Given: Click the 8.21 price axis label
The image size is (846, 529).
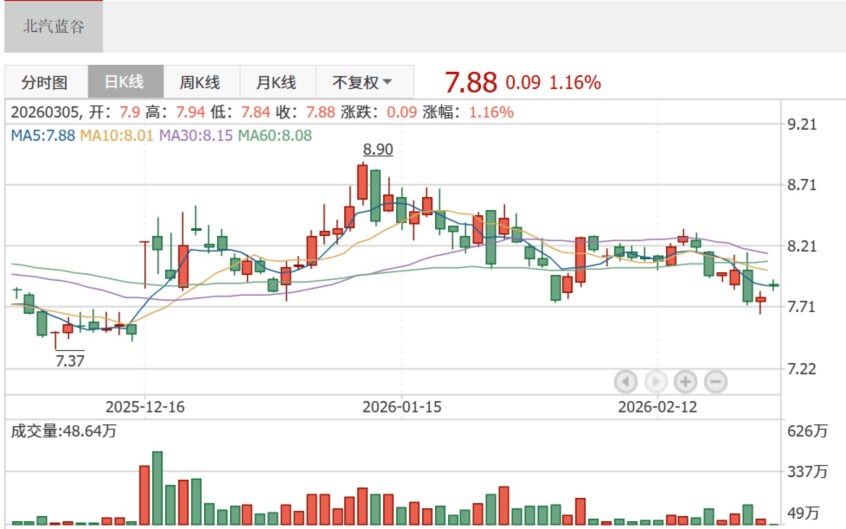Looking at the screenshot, I should pos(802,247).
